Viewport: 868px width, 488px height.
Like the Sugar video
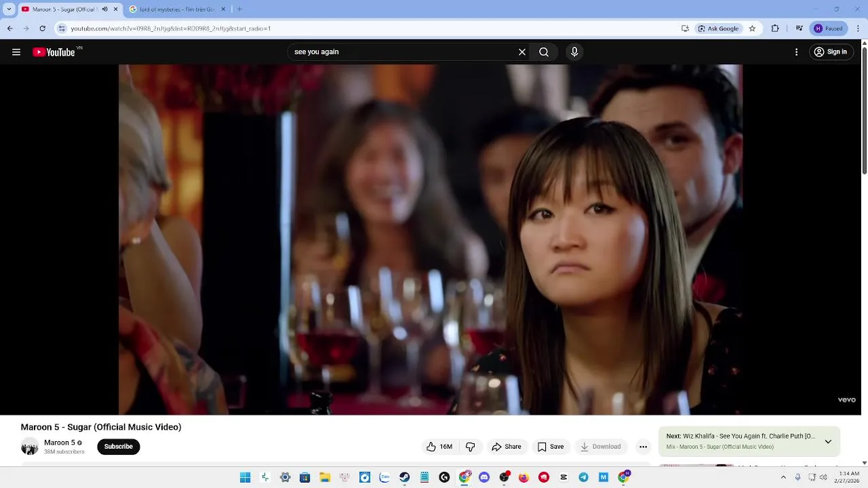439,447
